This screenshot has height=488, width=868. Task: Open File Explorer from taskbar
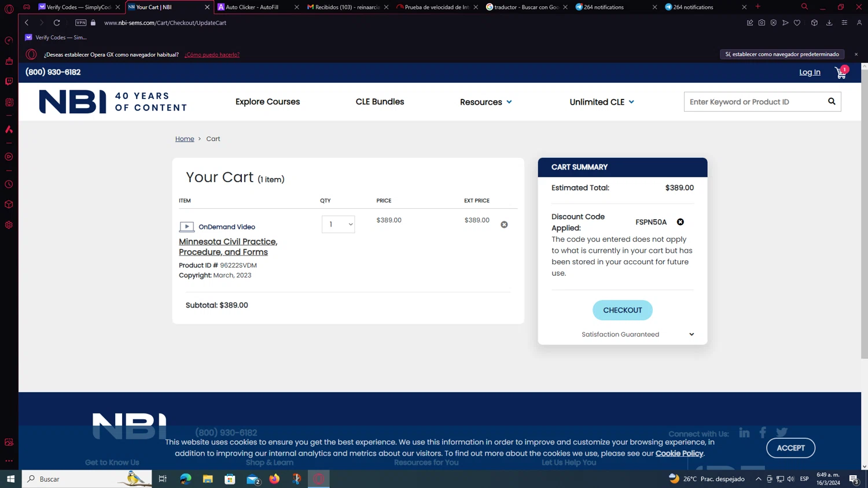[208, 479]
